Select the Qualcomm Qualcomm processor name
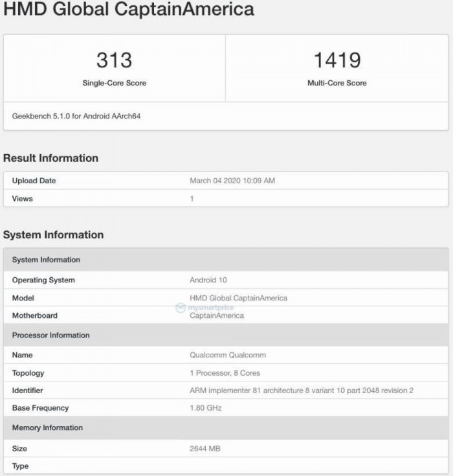 coord(228,355)
